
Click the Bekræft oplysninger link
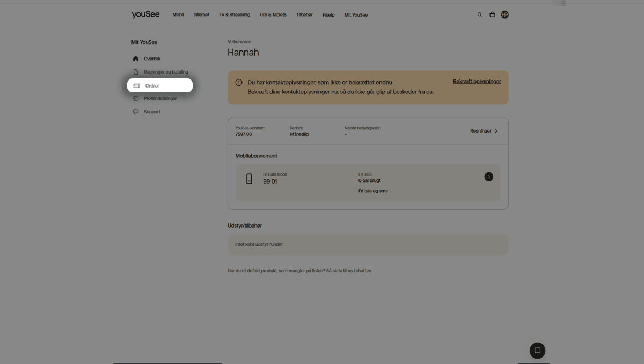tap(477, 82)
